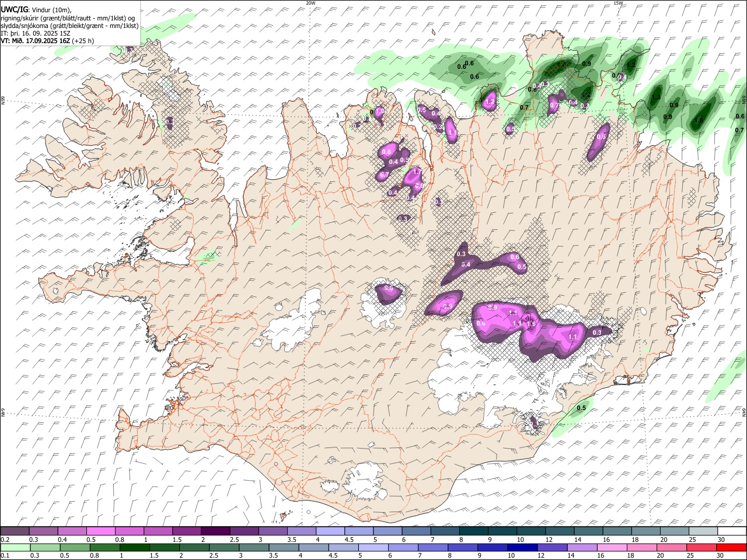The image size is (747, 560).
Task: Click the bold 'VT: Mið. 17.09.2025 16Z' line
Action: 36,41
